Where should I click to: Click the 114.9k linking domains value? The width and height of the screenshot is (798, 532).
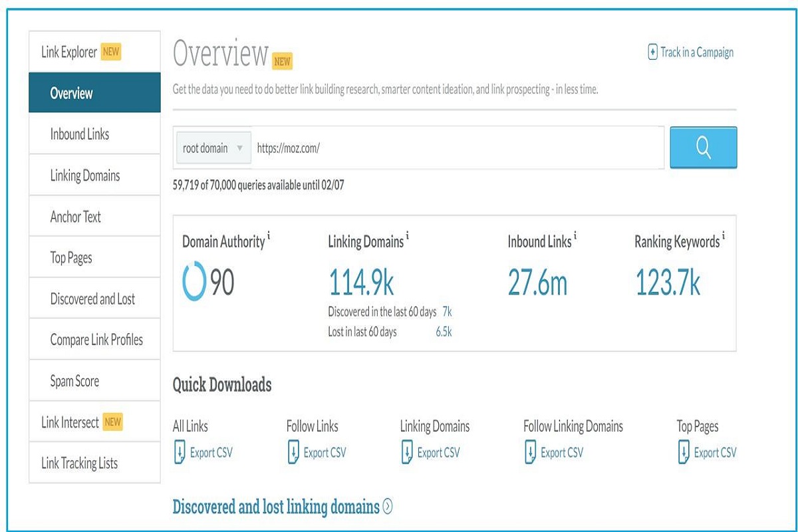[361, 283]
